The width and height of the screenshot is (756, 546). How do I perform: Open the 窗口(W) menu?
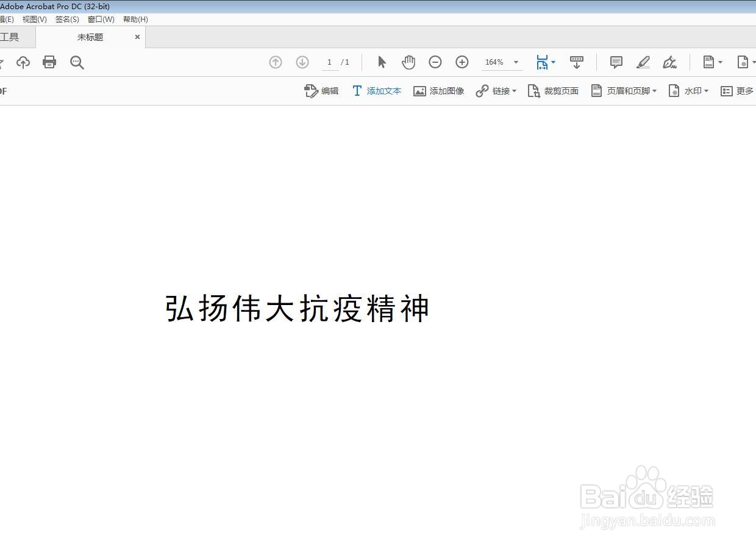pos(101,20)
